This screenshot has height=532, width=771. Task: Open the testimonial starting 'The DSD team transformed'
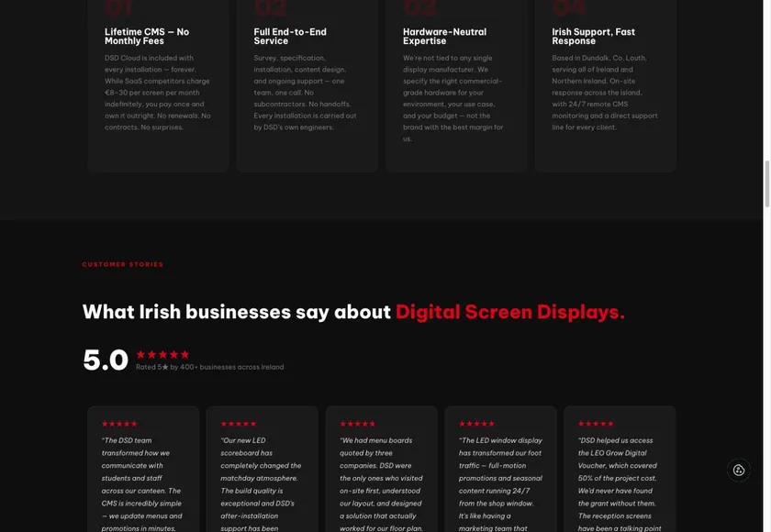[143, 469]
